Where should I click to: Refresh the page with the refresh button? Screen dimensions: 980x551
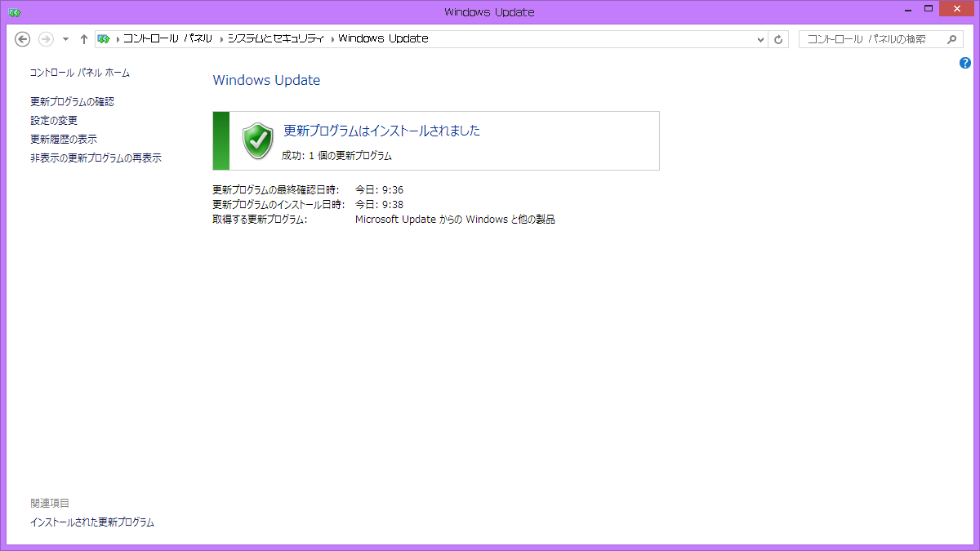pyautogui.click(x=779, y=39)
